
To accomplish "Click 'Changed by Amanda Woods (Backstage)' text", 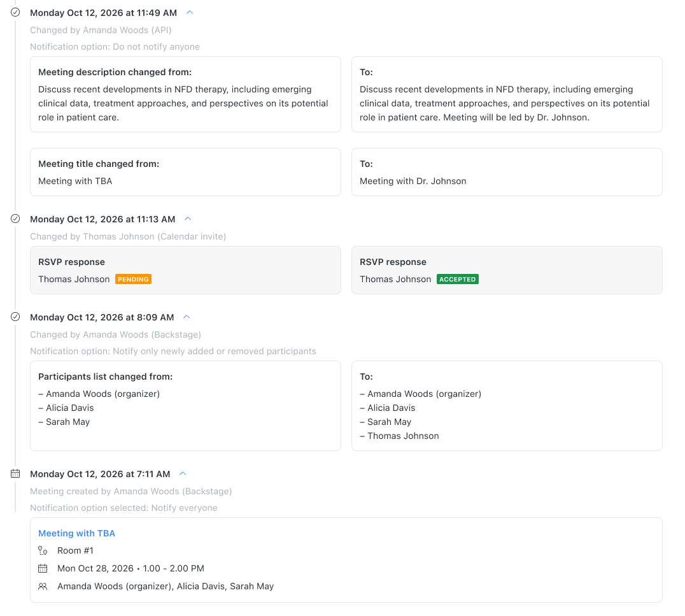I will point(115,334).
